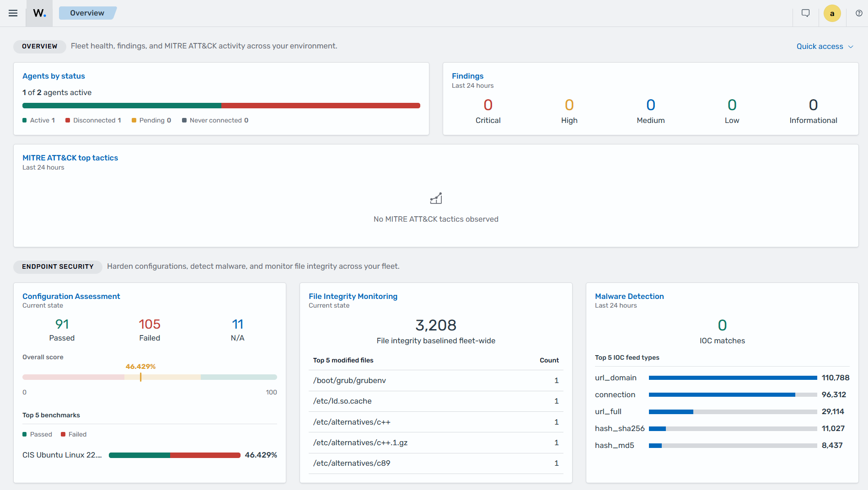
Task: Open the feedback message icon
Action: tap(806, 13)
